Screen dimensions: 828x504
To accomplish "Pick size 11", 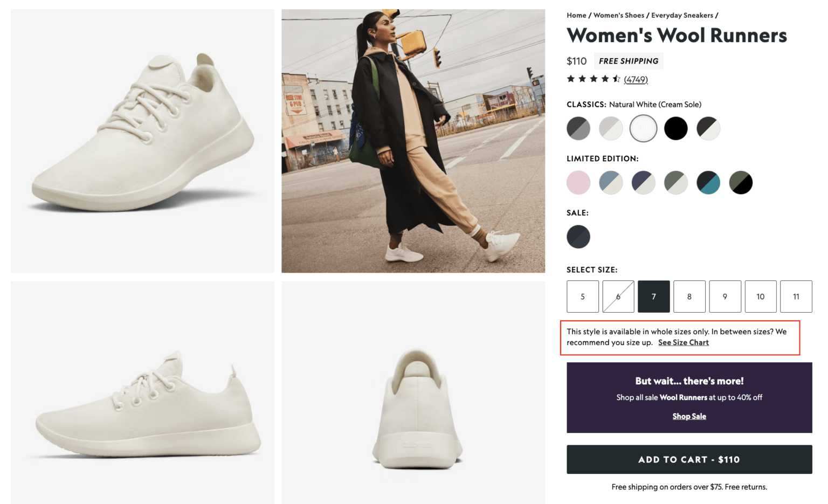I will click(796, 296).
